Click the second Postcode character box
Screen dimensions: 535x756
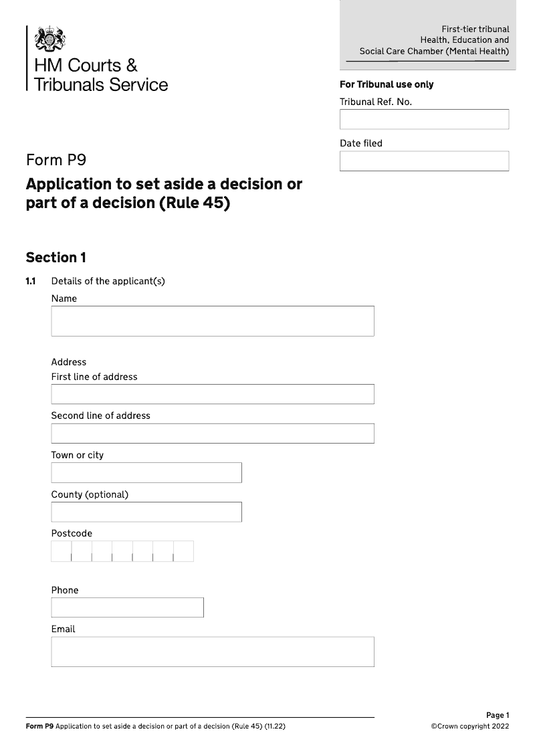pos(82,551)
